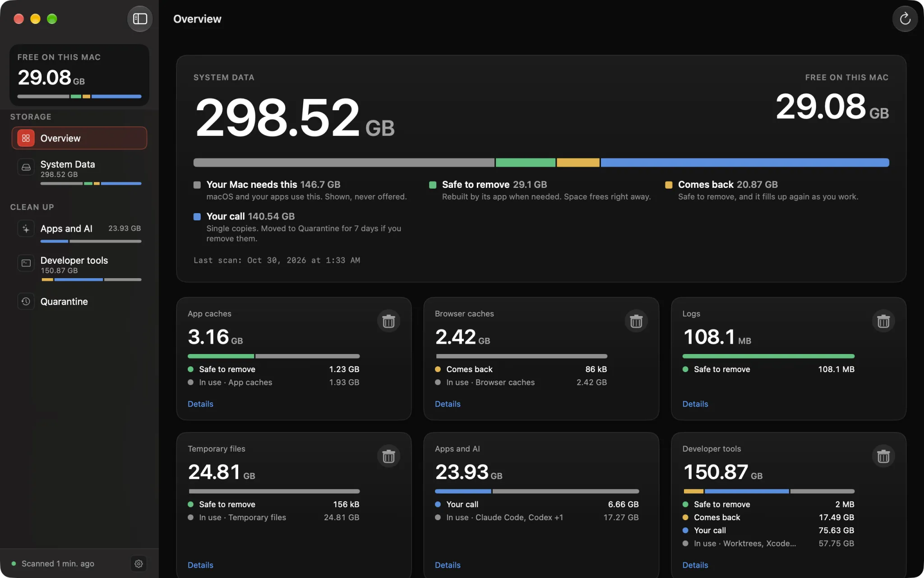Open settings via the gear icon
The image size is (924, 578).
click(x=139, y=564)
